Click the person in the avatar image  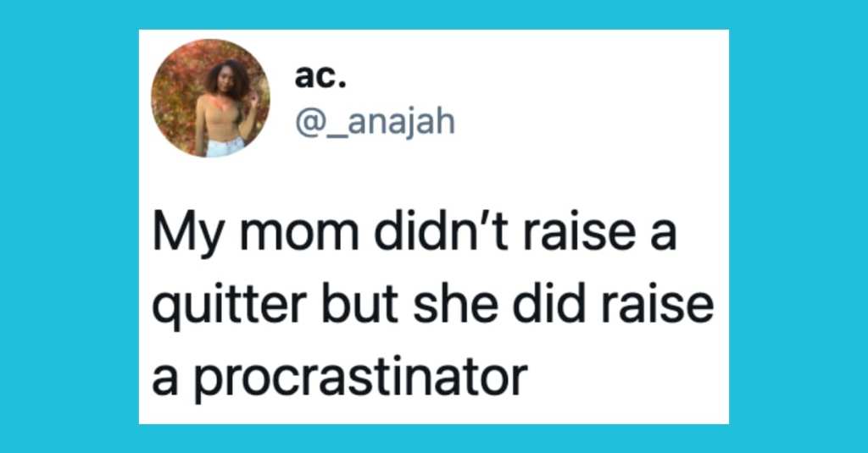225,108
